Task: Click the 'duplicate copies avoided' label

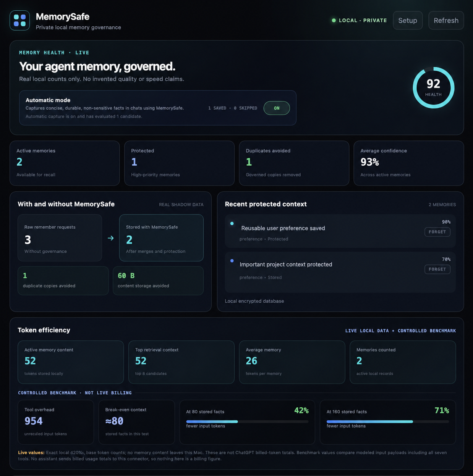Action: click(x=49, y=286)
